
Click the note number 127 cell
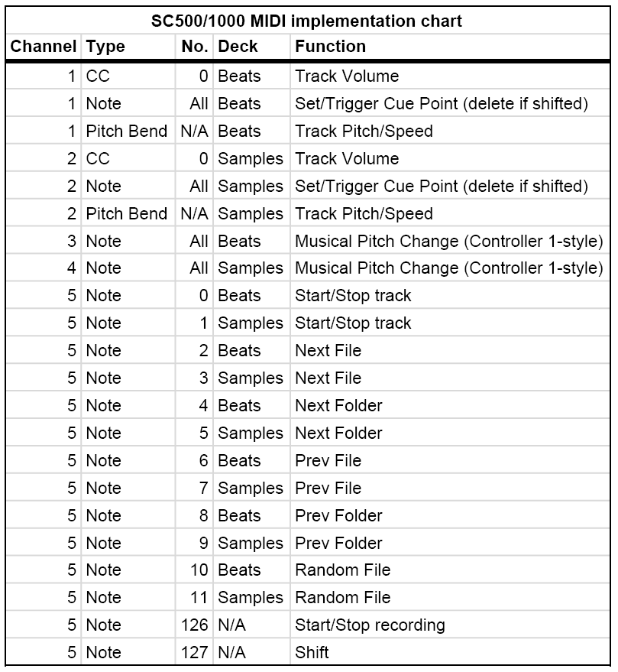pos(195,653)
